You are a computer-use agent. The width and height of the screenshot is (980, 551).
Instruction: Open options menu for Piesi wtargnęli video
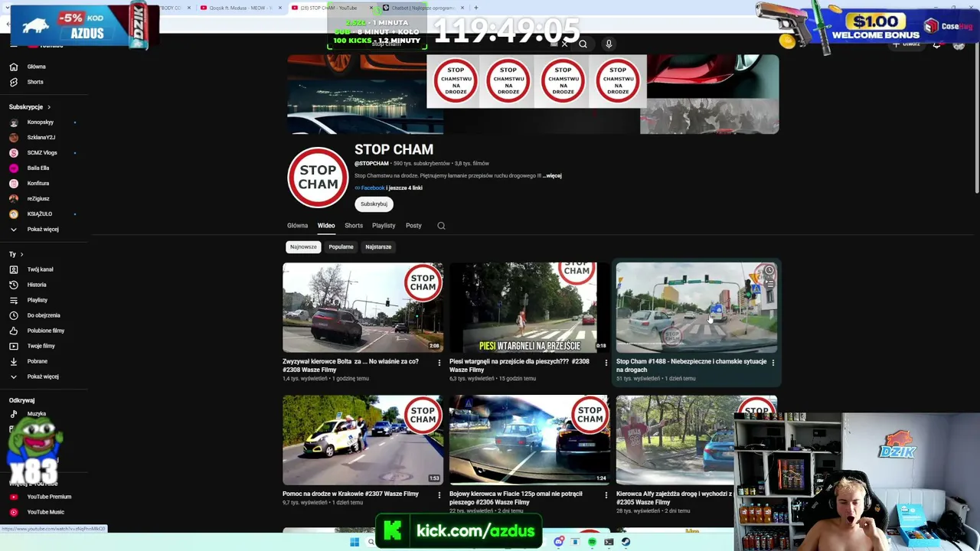coord(606,363)
